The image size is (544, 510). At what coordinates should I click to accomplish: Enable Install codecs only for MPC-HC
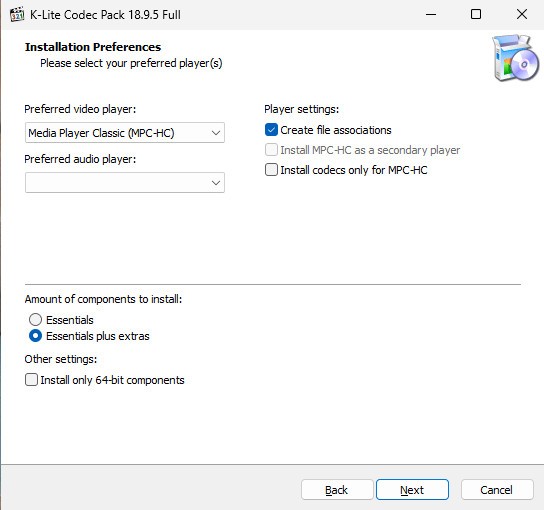tap(271, 170)
